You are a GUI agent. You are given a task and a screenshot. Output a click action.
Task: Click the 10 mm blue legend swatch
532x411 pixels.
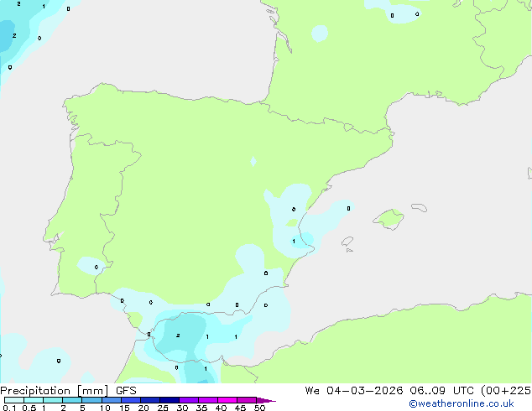112,400
